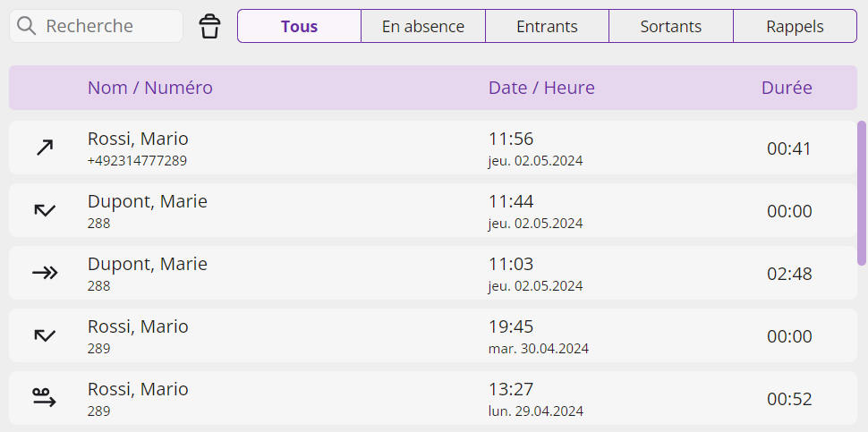Show the Sortants calls tab
Viewport: 868px width, 432px height.
point(671,26)
